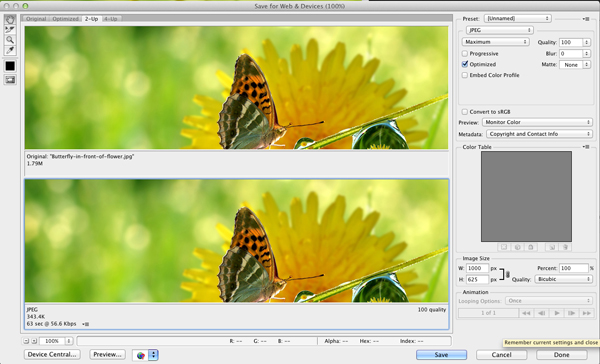The height and width of the screenshot is (364, 600).
Task: Click shift colors to web palette icon
Action: (517, 247)
